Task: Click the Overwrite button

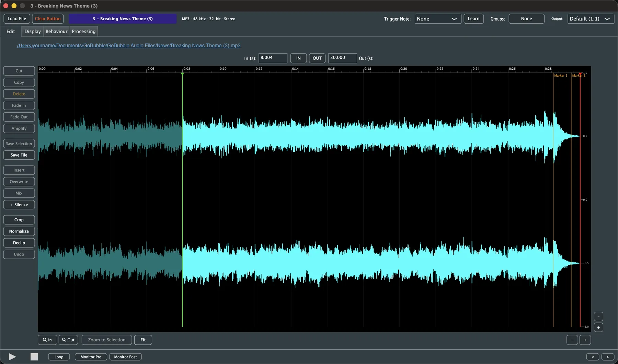Action: (19, 182)
